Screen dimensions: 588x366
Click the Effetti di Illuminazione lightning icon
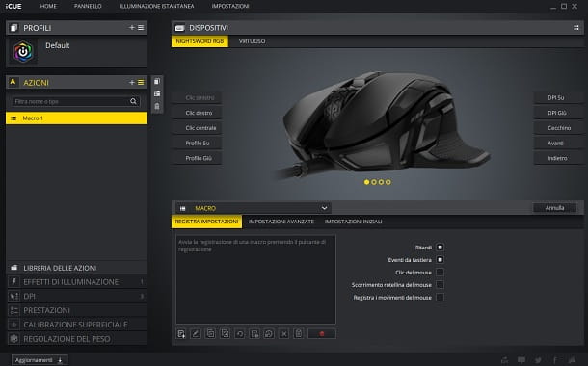pos(13,281)
